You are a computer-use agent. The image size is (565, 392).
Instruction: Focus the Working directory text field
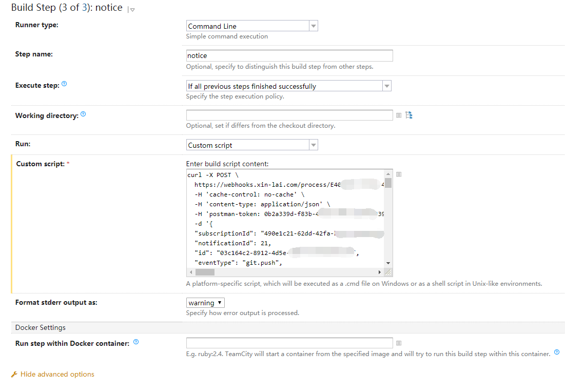click(289, 115)
